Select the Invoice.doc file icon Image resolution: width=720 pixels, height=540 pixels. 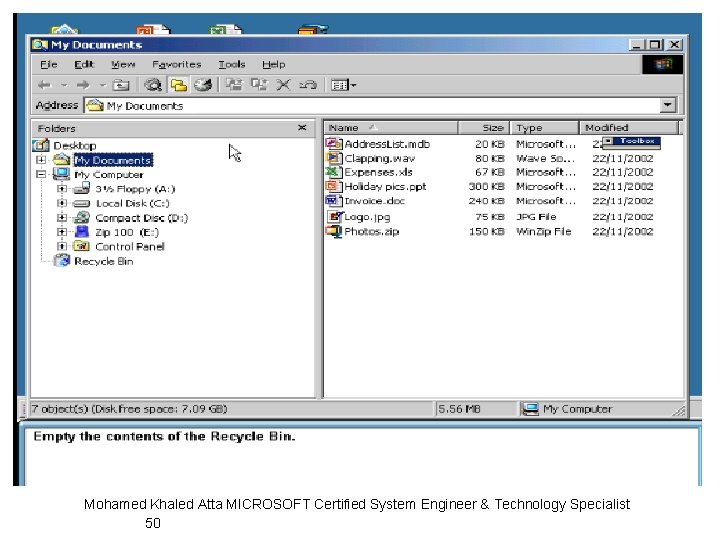tap(334, 201)
